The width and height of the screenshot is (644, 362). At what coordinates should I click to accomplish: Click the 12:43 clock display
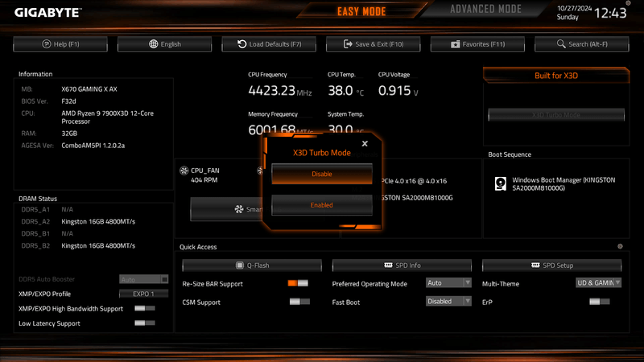[610, 13]
